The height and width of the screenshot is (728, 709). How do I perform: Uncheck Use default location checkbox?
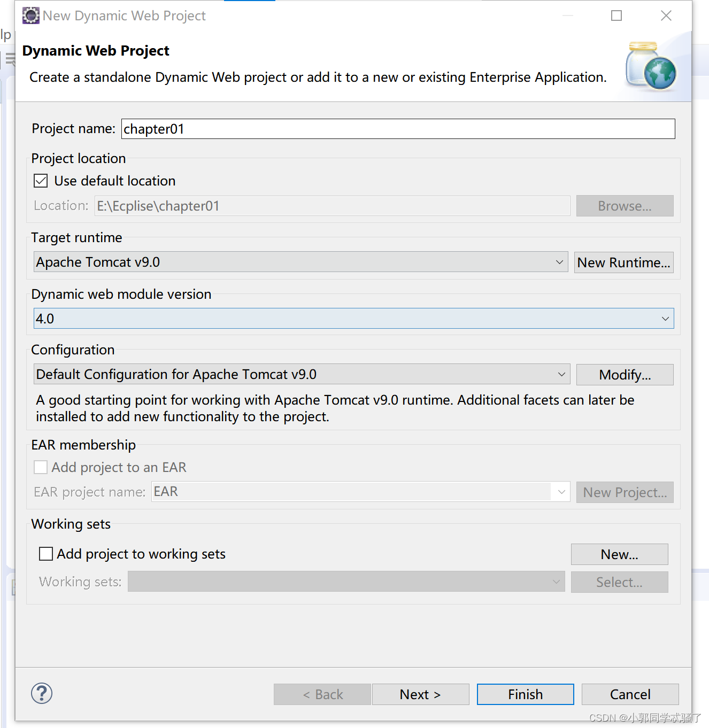click(x=41, y=181)
